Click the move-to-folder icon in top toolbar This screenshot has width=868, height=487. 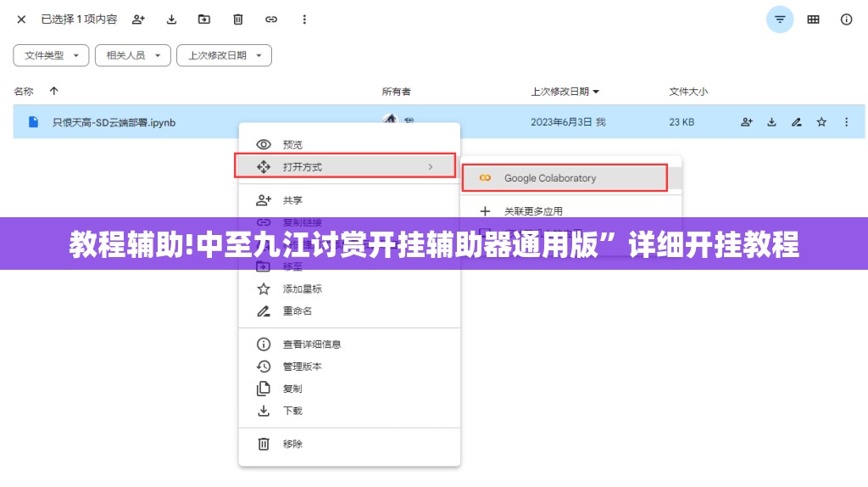204,20
